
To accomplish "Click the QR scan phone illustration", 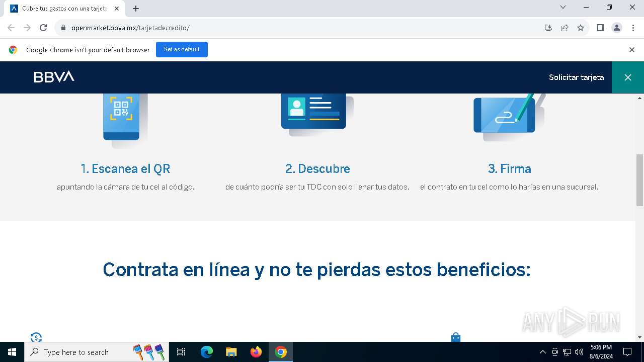I will click(125, 121).
